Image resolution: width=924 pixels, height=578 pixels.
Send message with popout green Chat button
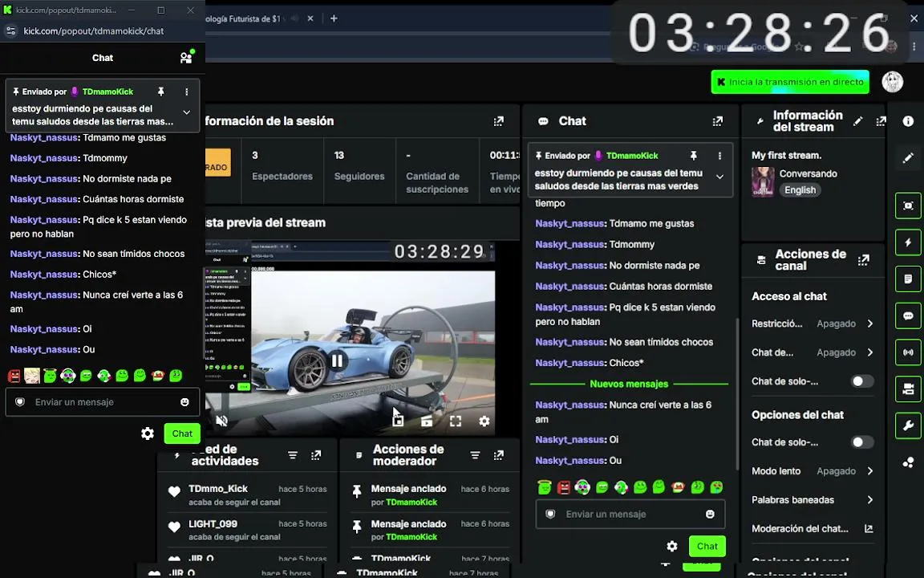pyautogui.click(x=182, y=433)
